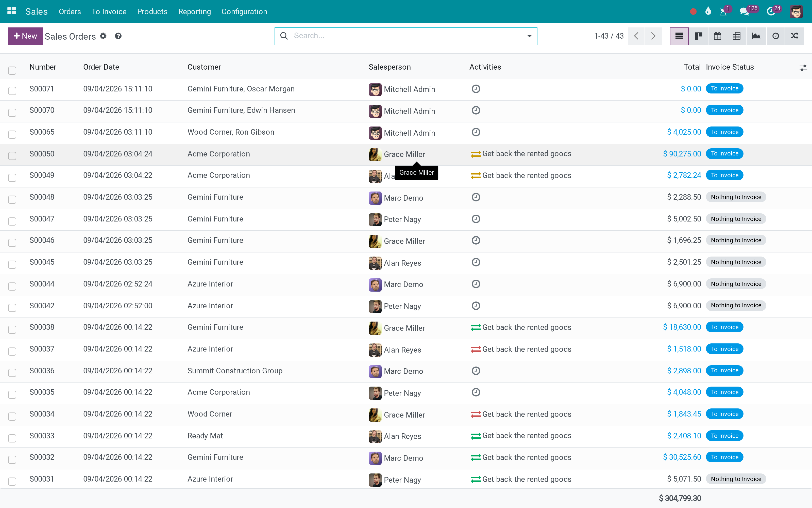Sort by the Order Date column header

pyautogui.click(x=101, y=67)
